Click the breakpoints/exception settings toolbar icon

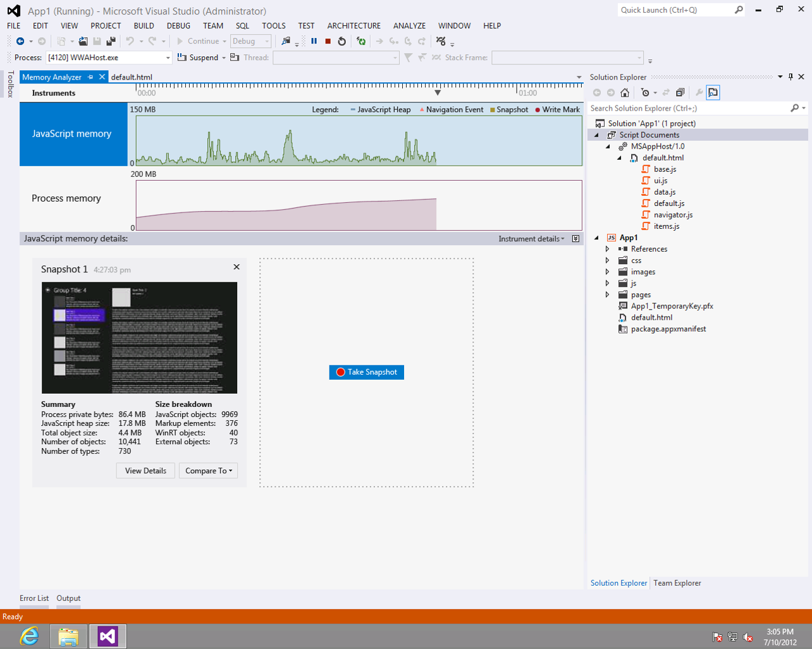click(x=441, y=41)
